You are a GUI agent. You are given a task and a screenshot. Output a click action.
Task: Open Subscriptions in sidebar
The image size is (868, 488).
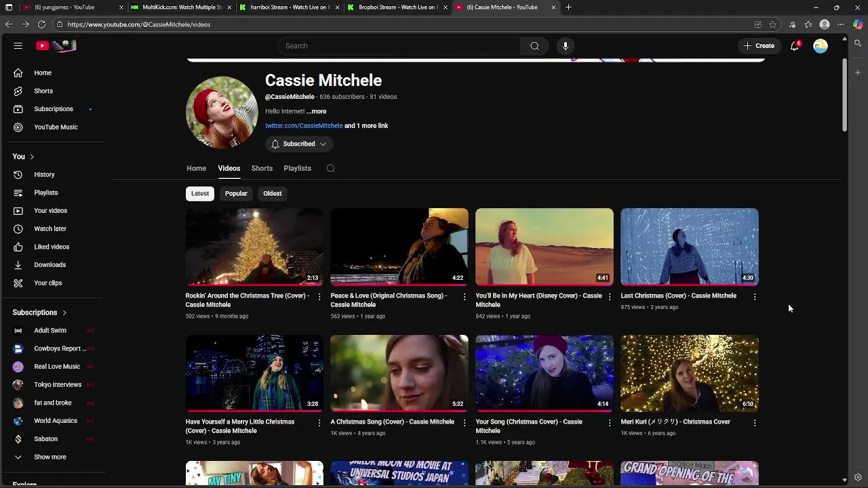[x=55, y=109]
